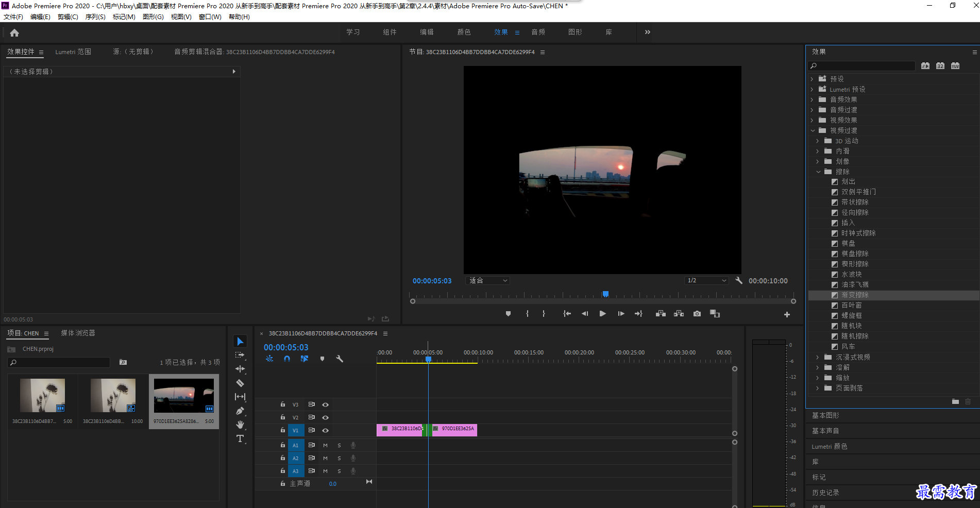Viewport: 980px width, 508px height.
Task: Select the 时钟式擦除 transition
Action: click(858, 233)
